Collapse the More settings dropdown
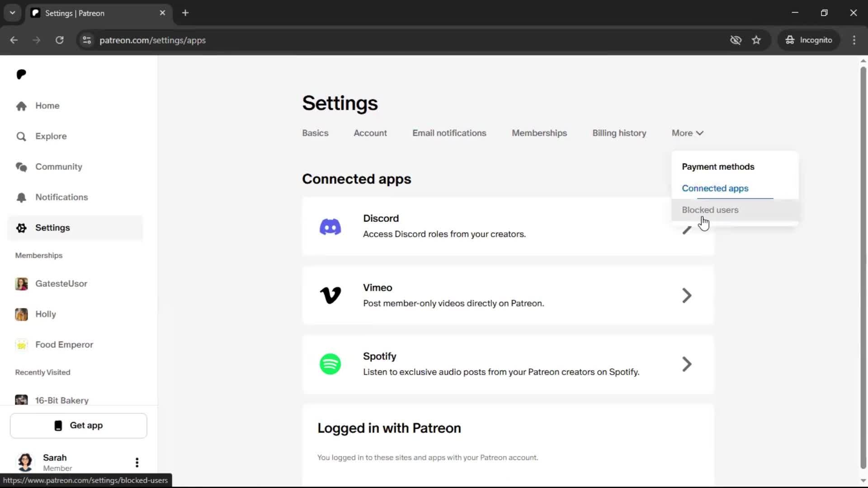The image size is (868, 488). pyautogui.click(x=688, y=133)
